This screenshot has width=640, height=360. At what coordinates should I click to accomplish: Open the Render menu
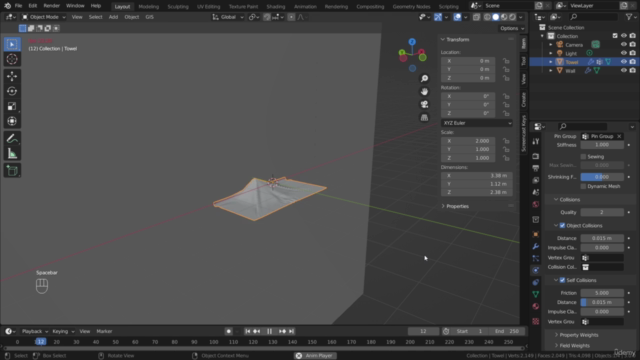[x=51, y=6]
